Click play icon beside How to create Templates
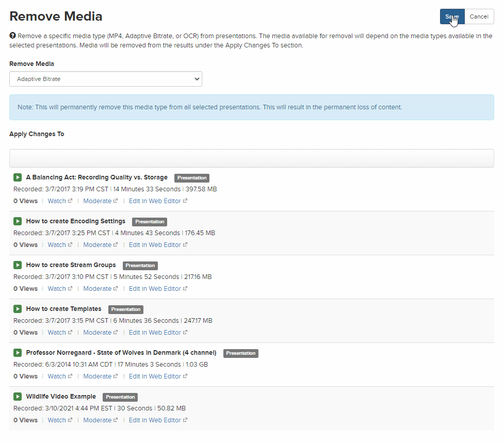This screenshot has width=504, height=444. (x=18, y=309)
